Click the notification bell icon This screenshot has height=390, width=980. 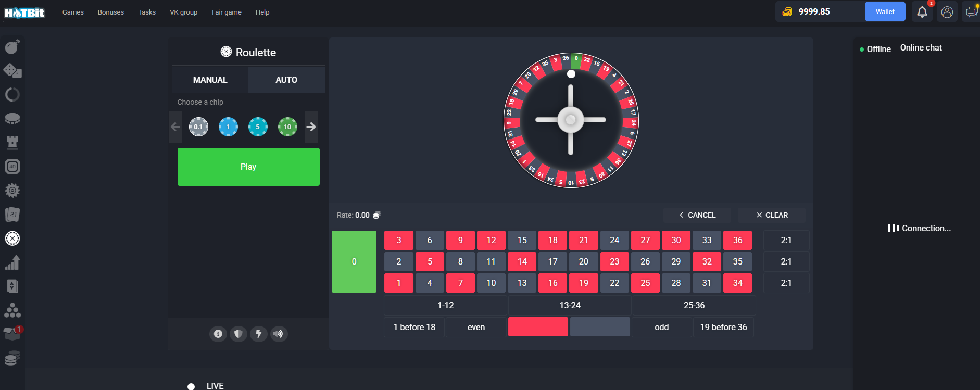pyautogui.click(x=922, y=12)
